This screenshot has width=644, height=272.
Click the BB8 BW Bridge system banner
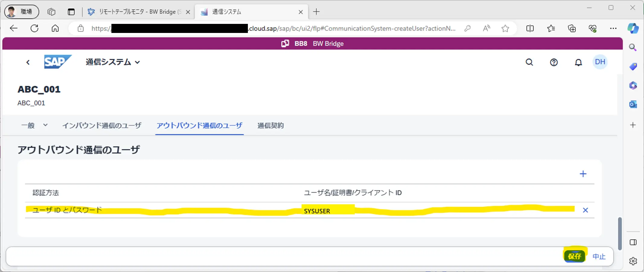[x=312, y=44]
